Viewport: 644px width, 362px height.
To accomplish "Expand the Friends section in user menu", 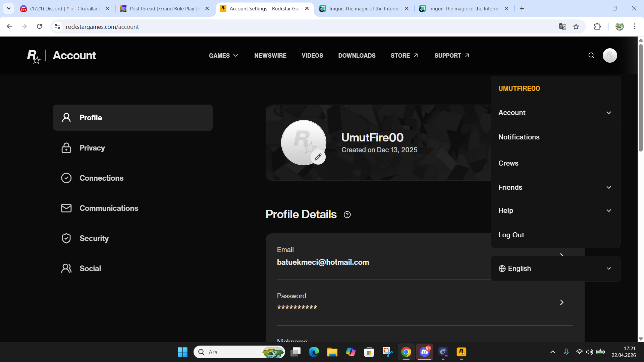I will click(555, 187).
